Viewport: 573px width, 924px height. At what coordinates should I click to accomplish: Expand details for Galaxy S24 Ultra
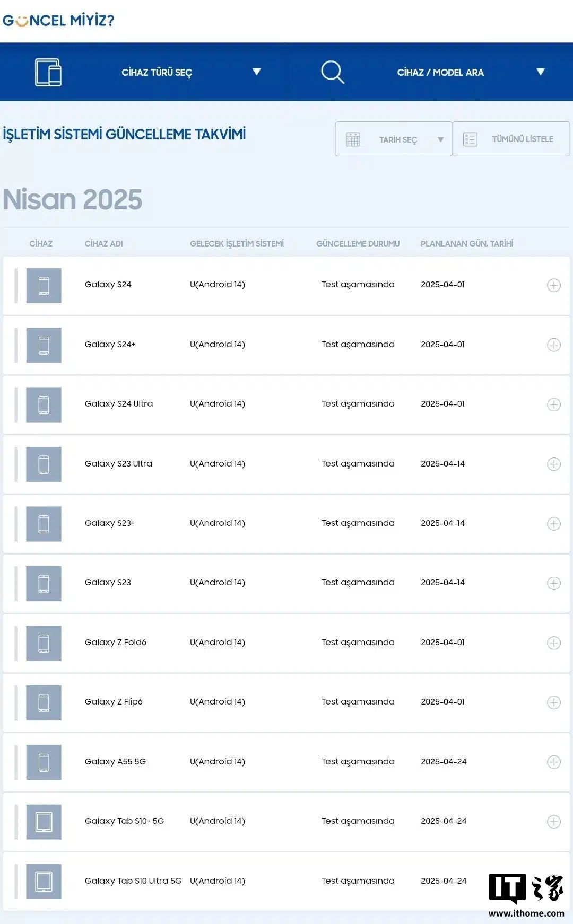coord(554,404)
